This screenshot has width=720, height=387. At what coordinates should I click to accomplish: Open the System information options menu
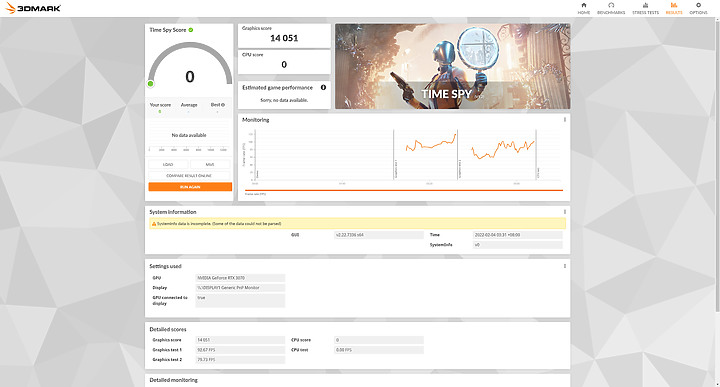pyautogui.click(x=565, y=212)
